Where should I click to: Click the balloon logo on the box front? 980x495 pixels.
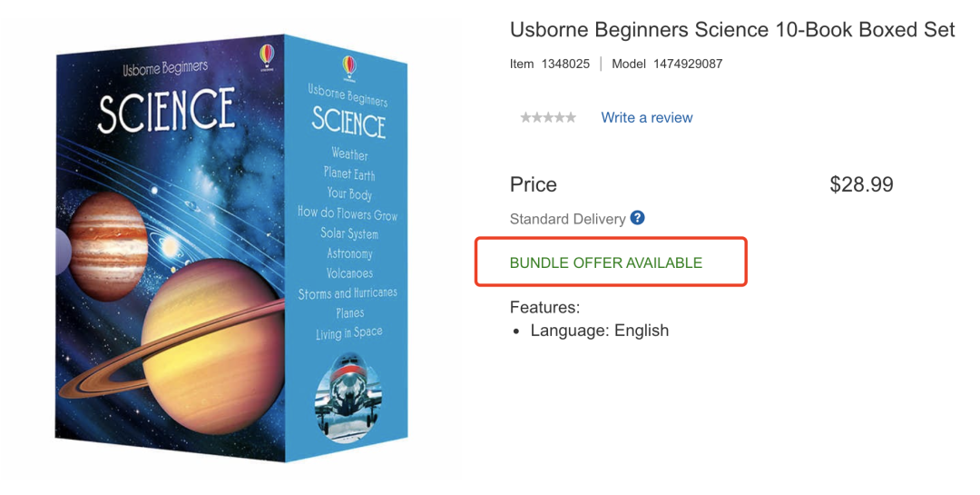(267, 56)
